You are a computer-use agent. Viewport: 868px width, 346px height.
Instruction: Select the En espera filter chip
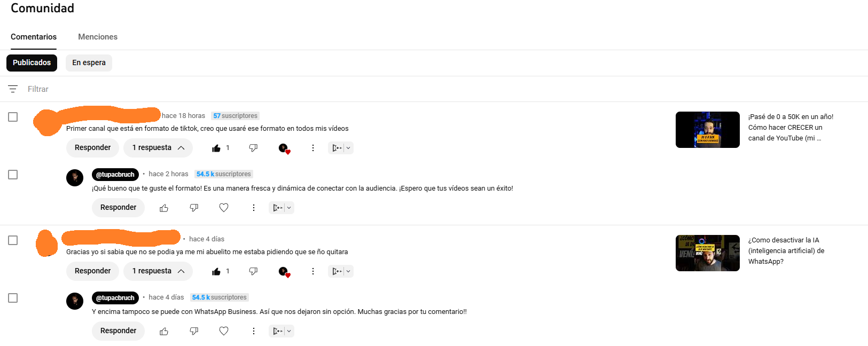(x=89, y=62)
